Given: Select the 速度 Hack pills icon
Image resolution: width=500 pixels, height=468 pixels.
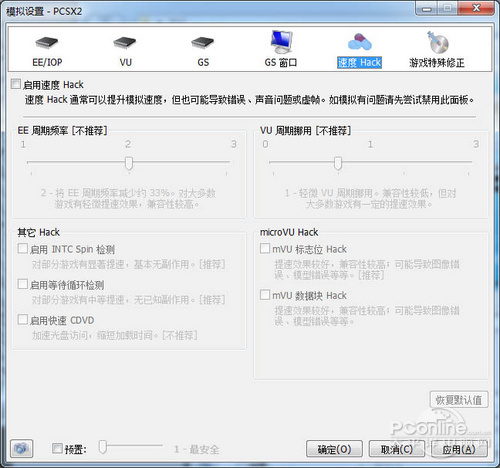Looking at the screenshot, I should (359, 42).
